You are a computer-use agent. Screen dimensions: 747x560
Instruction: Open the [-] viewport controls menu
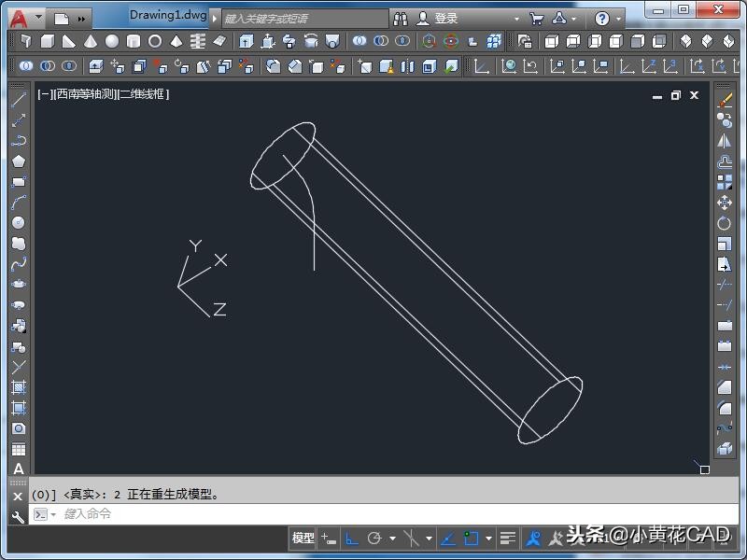click(45, 94)
